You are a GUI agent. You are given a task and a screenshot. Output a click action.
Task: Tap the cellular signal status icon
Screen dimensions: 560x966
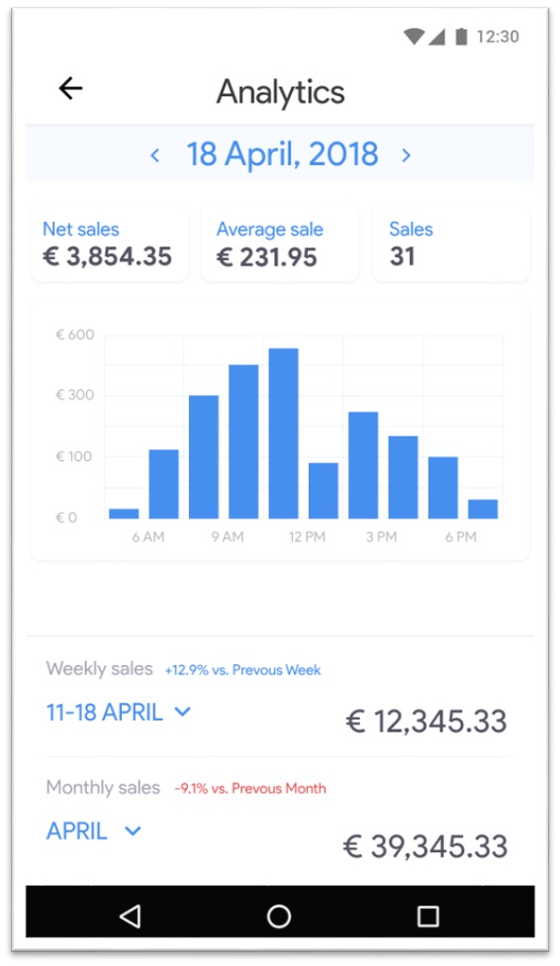(436, 37)
